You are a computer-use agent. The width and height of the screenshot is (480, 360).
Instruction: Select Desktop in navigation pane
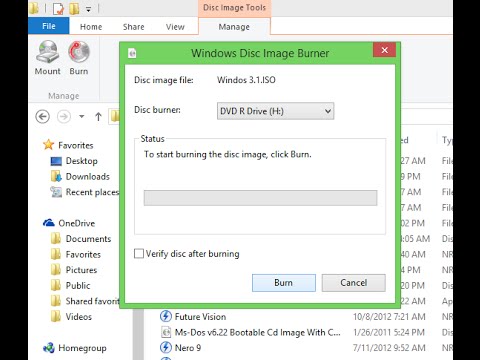(x=74, y=161)
